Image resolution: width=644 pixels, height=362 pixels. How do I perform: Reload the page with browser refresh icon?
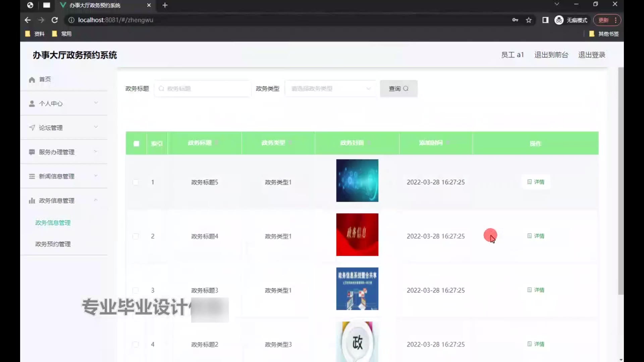[x=55, y=20]
